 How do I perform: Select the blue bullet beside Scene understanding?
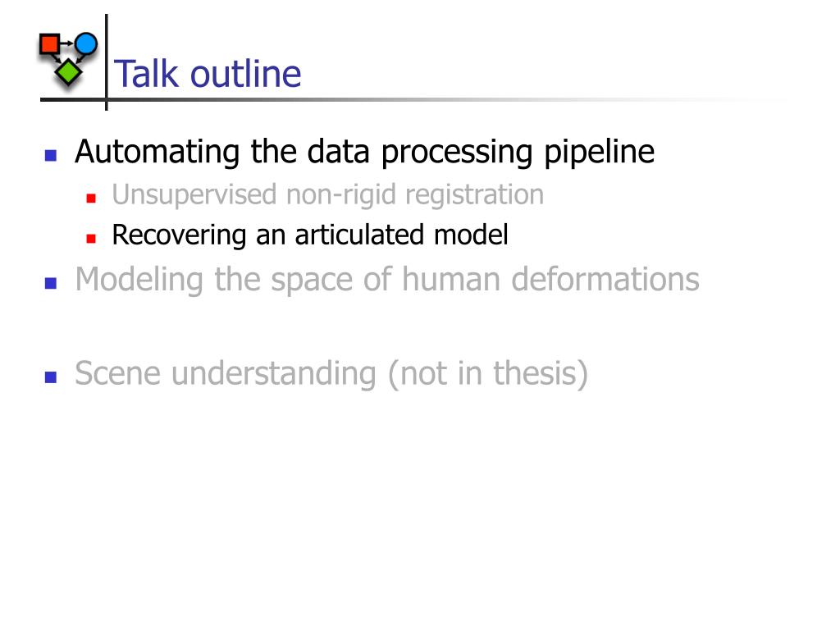point(51,377)
